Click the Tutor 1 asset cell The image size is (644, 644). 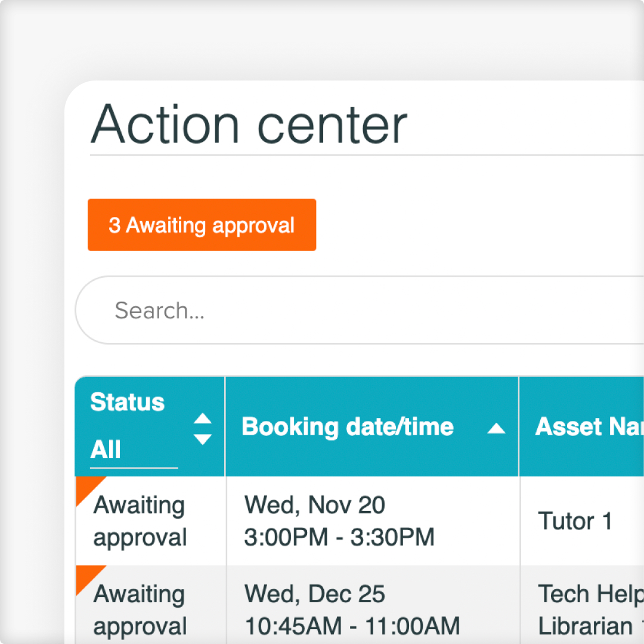pyautogui.click(x=575, y=521)
